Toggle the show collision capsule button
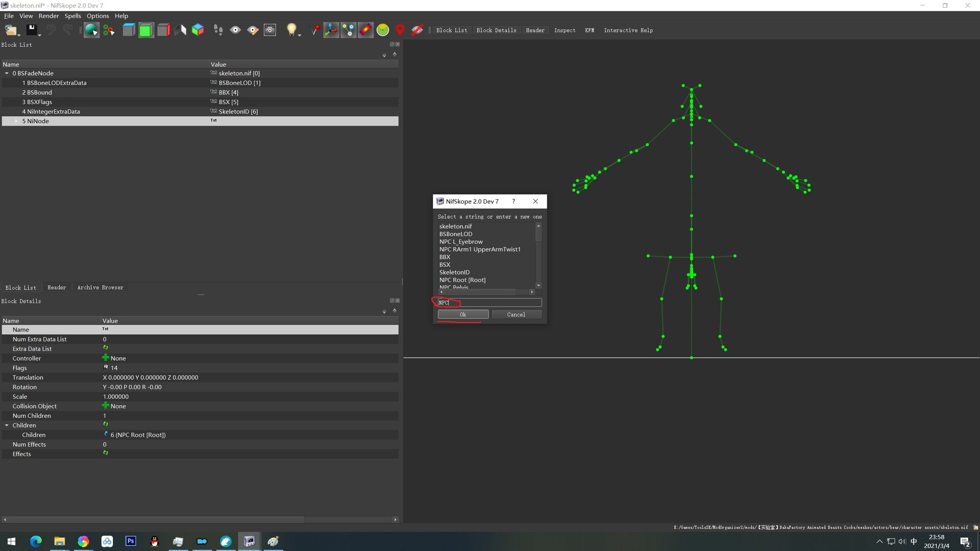The image size is (980, 551). (x=365, y=30)
